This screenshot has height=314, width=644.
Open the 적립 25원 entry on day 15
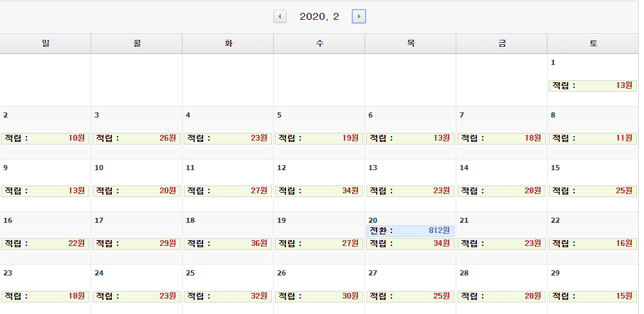[x=593, y=191]
